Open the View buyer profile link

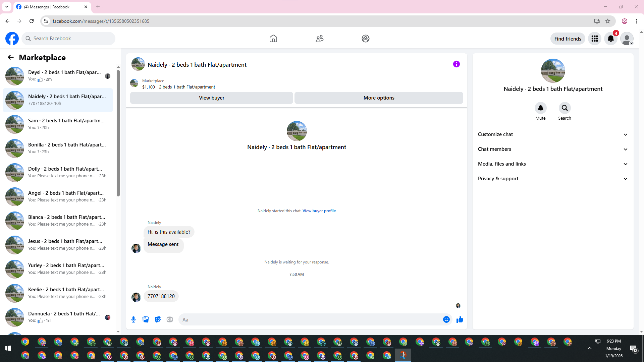click(x=319, y=211)
